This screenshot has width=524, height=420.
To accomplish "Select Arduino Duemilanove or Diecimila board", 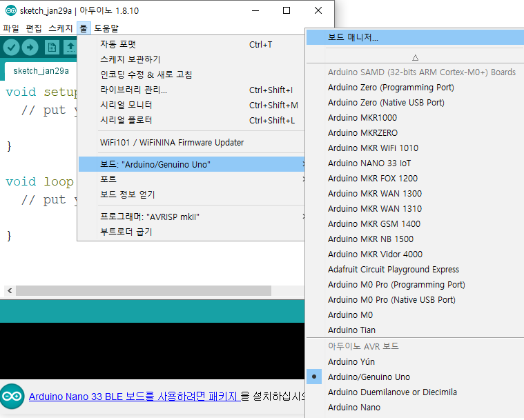I will click(415, 392).
